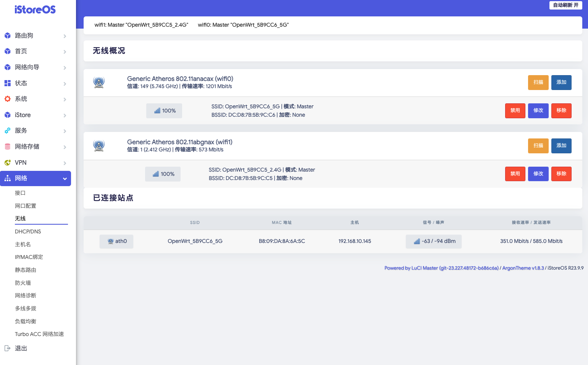The width and height of the screenshot is (588, 365).
Task: Click the ath0 connected station badge
Action: pos(116,241)
